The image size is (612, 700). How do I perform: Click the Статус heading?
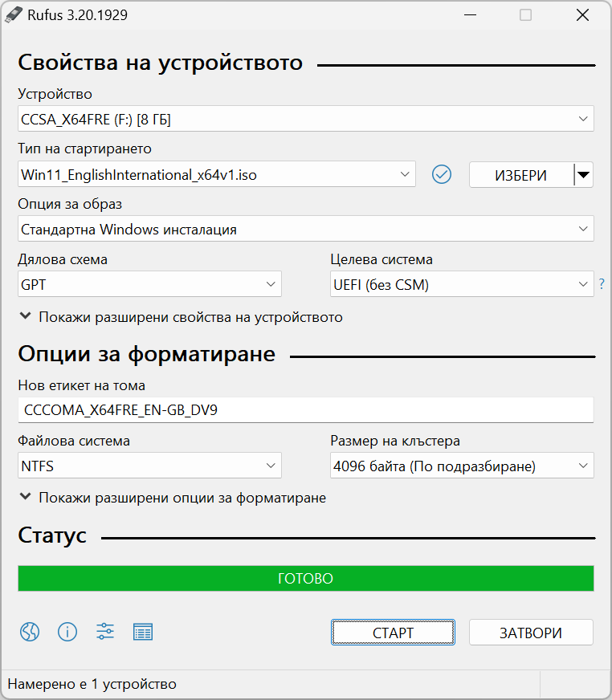click(x=52, y=535)
